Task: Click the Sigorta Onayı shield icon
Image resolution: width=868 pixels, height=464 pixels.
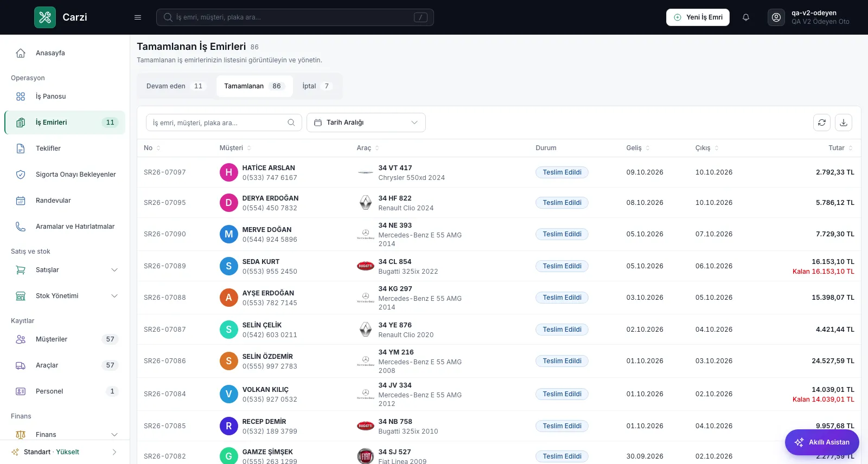Action: [21, 175]
